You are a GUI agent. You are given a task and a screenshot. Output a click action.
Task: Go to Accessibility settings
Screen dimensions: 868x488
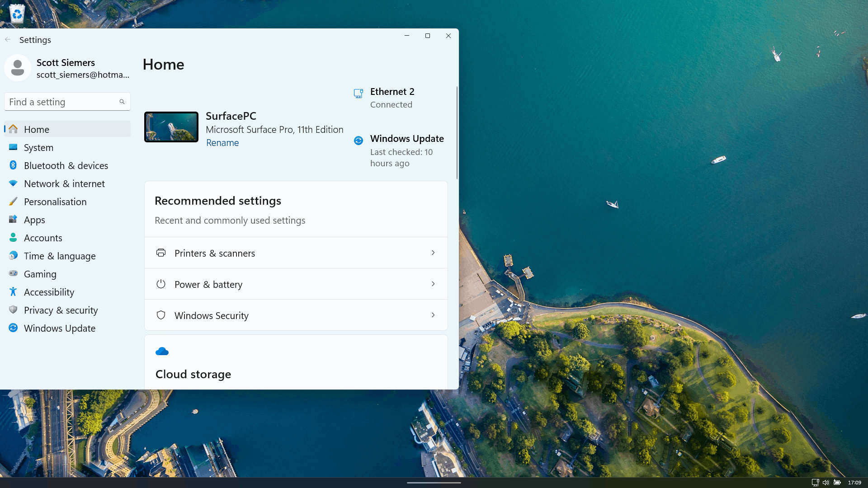point(67,292)
